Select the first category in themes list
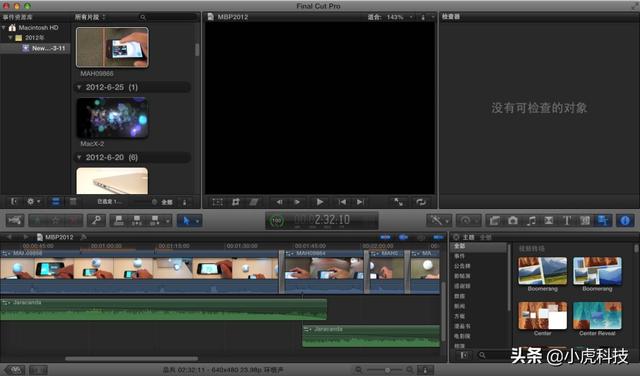 coord(479,246)
